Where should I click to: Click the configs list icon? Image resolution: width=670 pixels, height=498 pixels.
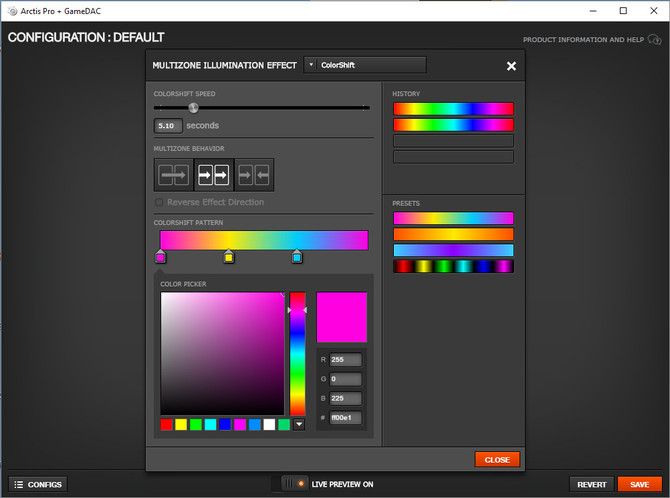coord(18,484)
